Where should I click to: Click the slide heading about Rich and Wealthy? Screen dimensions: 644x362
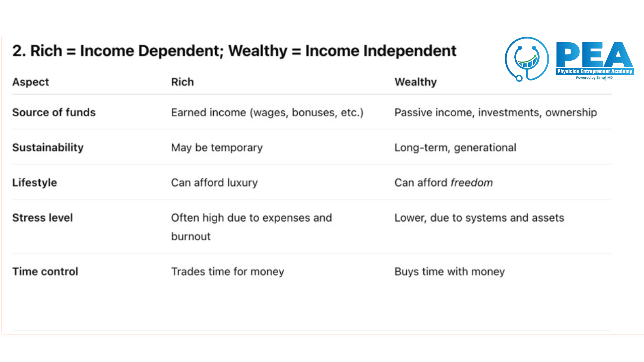click(x=234, y=51)
